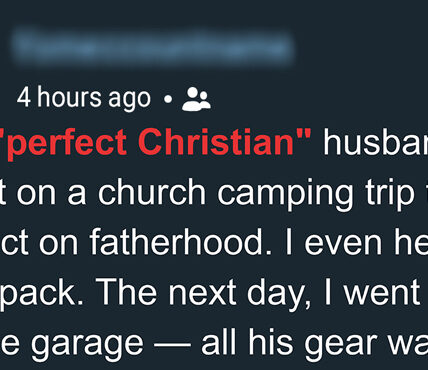Click the word "church" in the post

pos(151,192)
